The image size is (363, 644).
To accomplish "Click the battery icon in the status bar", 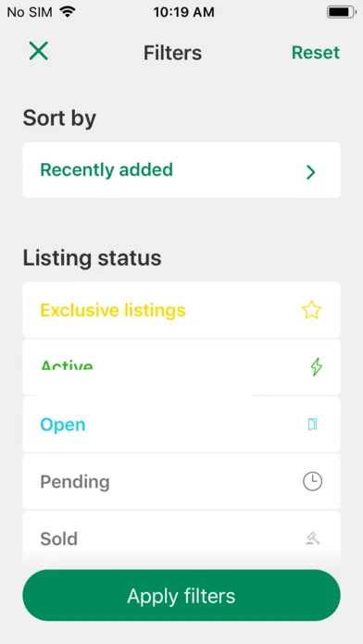I will point(341,12).
